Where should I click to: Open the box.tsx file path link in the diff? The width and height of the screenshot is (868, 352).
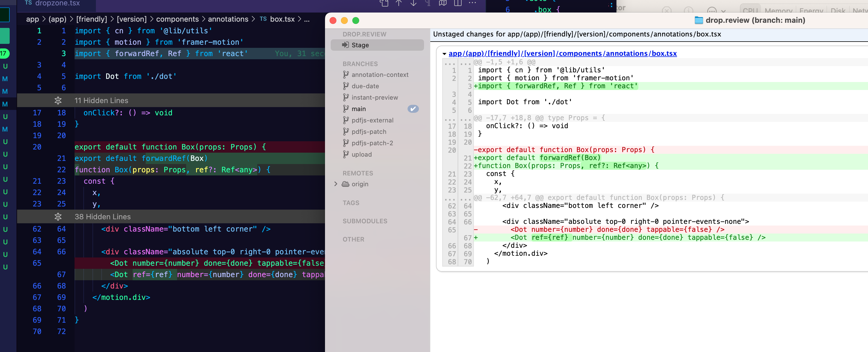tap(563, 53)
